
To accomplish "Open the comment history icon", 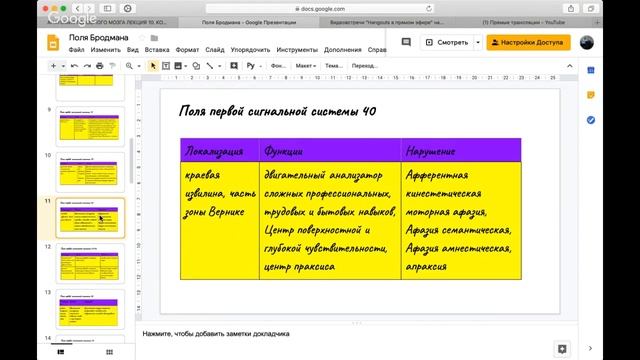I will (x=406, y=42).
